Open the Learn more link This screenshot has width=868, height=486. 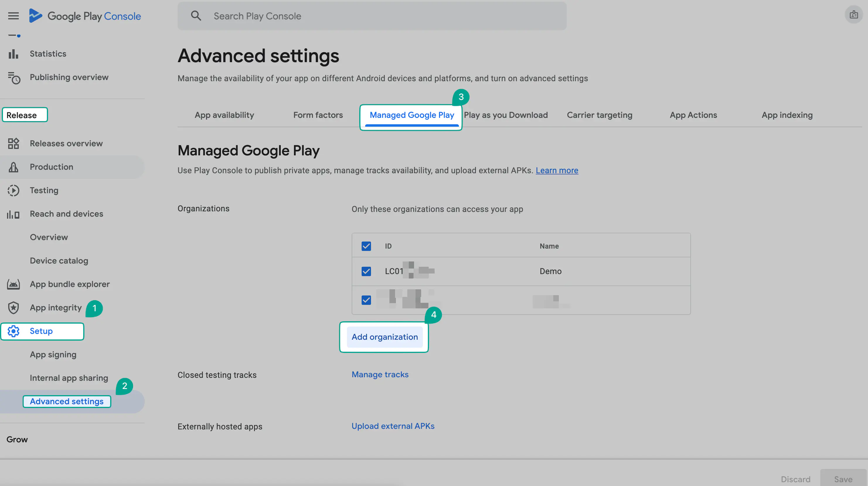(557, 171)
